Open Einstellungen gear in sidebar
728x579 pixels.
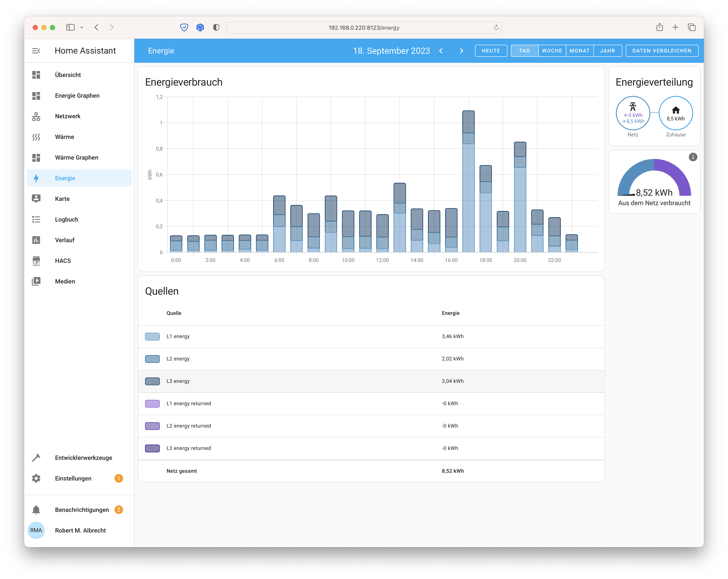tap(36, 478)
